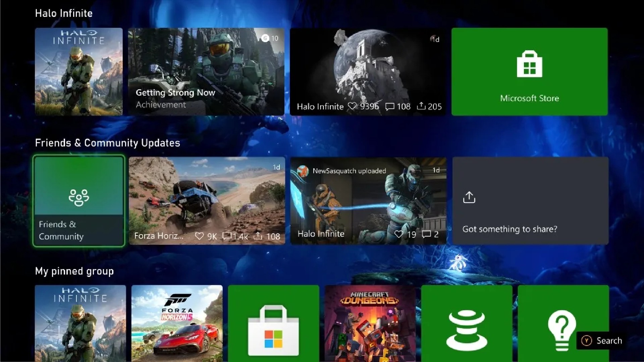
Task: Select the Friends & Community people icon
Action: coord(78,197)
